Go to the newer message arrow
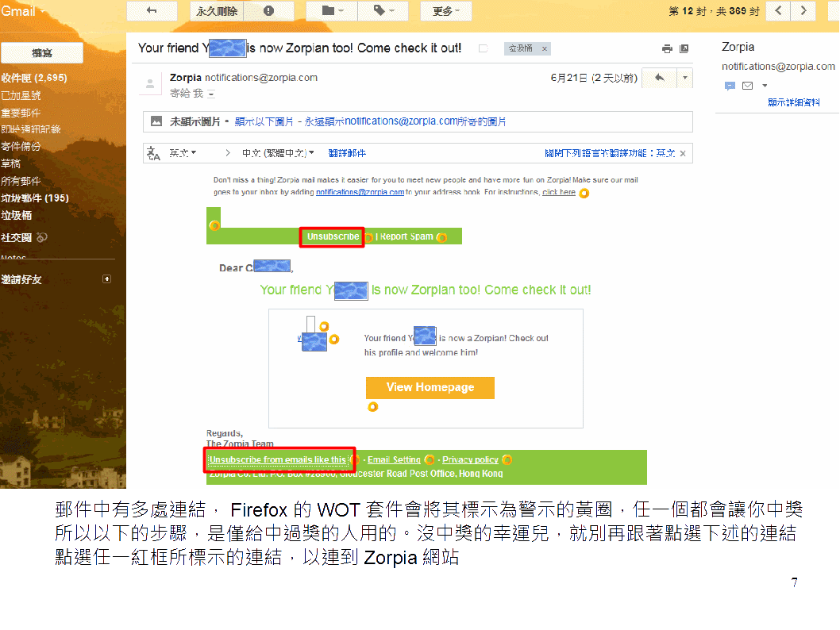Screen dimensions: 840x630 pyautogui.click(x=778, y=10)
